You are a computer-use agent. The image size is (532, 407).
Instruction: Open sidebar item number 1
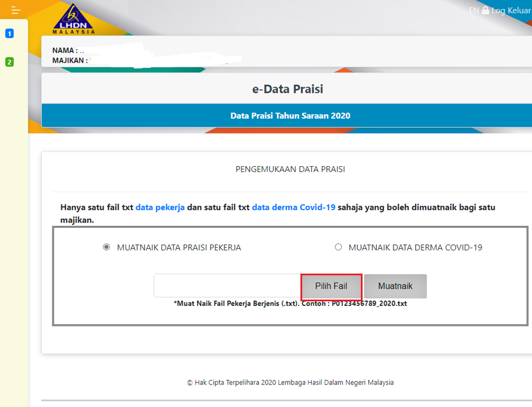click(x=10, y=33)
